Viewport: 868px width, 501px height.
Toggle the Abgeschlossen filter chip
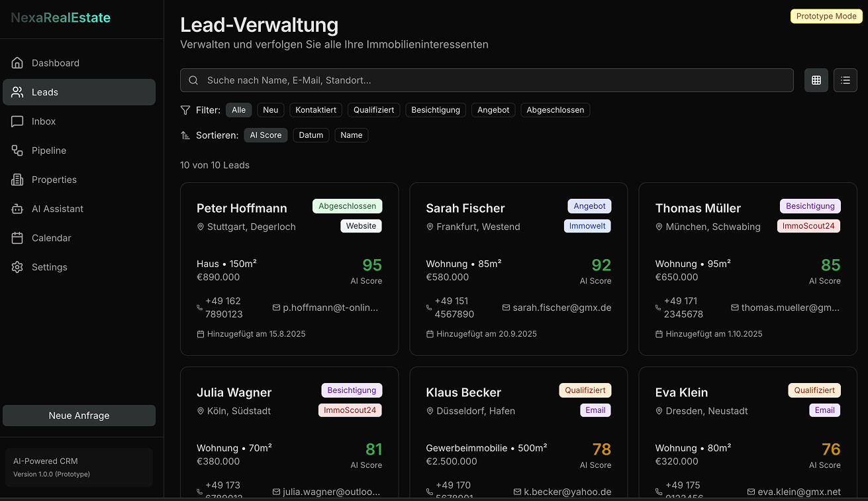(x=555, y=109)
